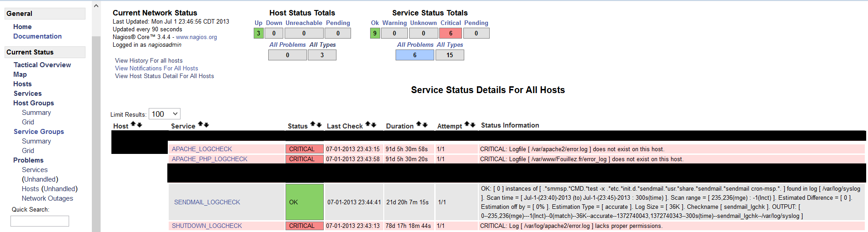Viewport: 868px width, 232px height.
Task: Open View Notifications For All Hosts
Action: click(x=156, y=69)
